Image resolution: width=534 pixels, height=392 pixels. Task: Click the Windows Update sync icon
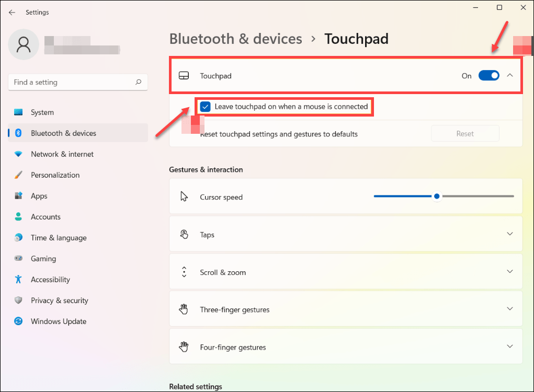18,321
